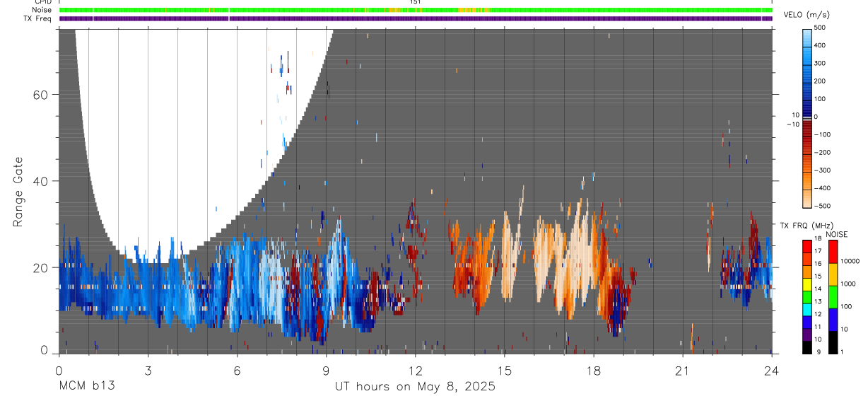Click the 'Range Gate' y-axis title

point(18,192)
